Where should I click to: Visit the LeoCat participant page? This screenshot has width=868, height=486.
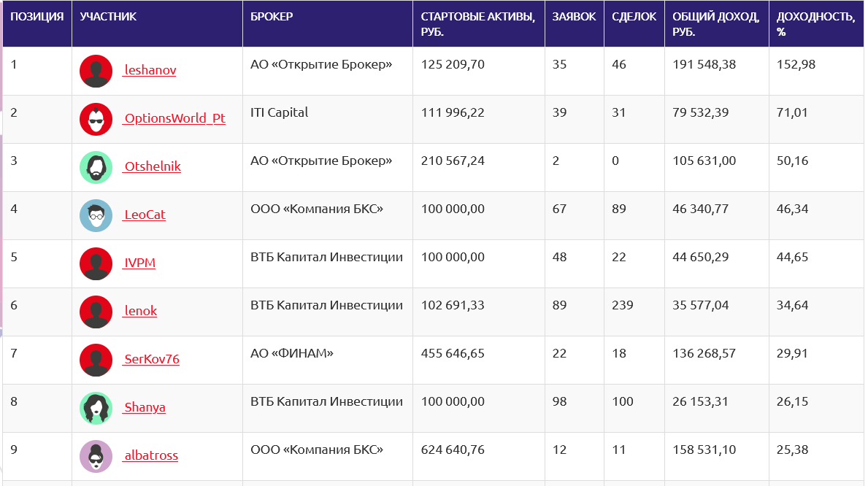pyautogui.click(x=145, y=215)
